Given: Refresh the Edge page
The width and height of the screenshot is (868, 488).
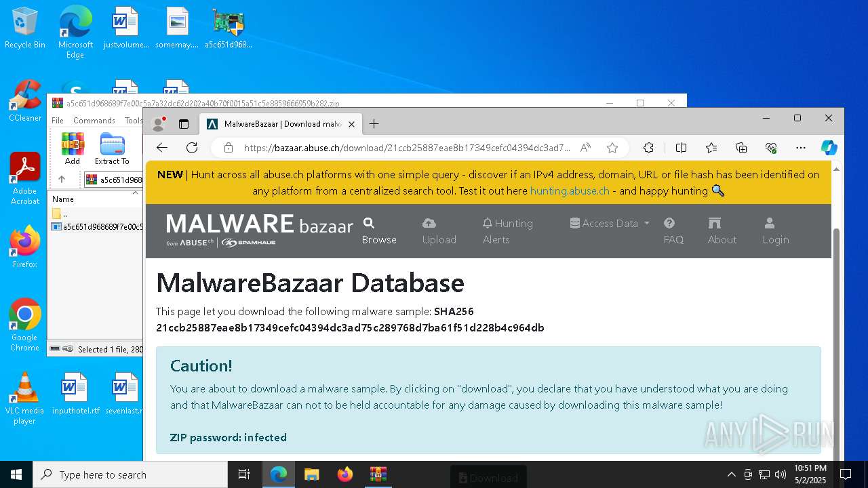Looking at the screenshot, I should [192, 148].
